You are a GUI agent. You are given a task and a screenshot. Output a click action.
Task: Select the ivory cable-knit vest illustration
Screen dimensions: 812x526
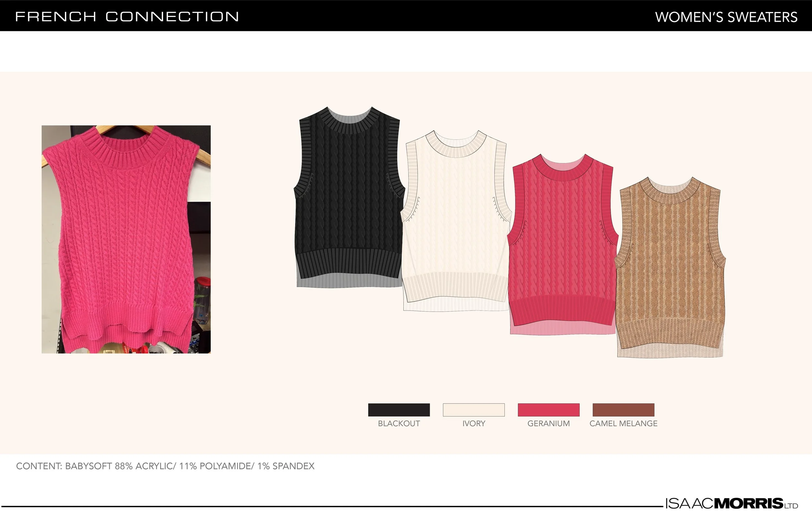(x=456, y=221)
